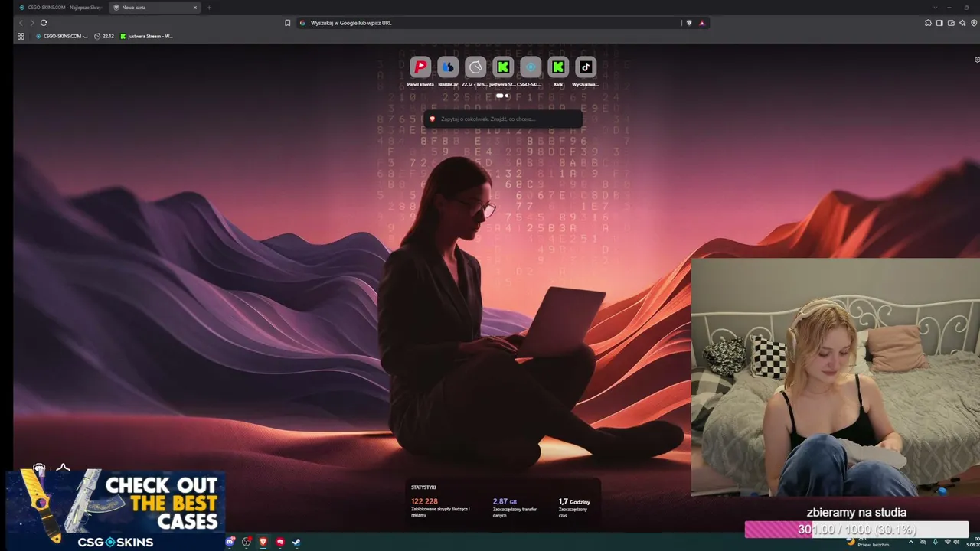Open the Brave VPN shield icon

[x=973, y=23]
